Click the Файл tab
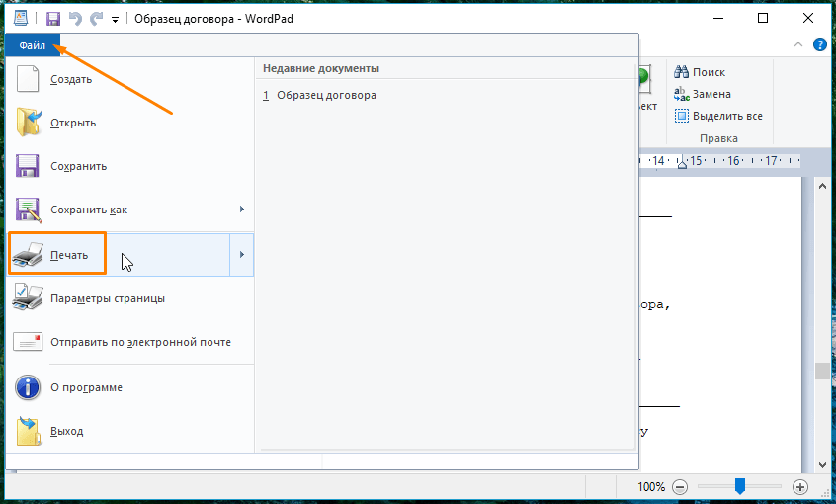The width and height of the screenshot is (836, 504). 32,45
